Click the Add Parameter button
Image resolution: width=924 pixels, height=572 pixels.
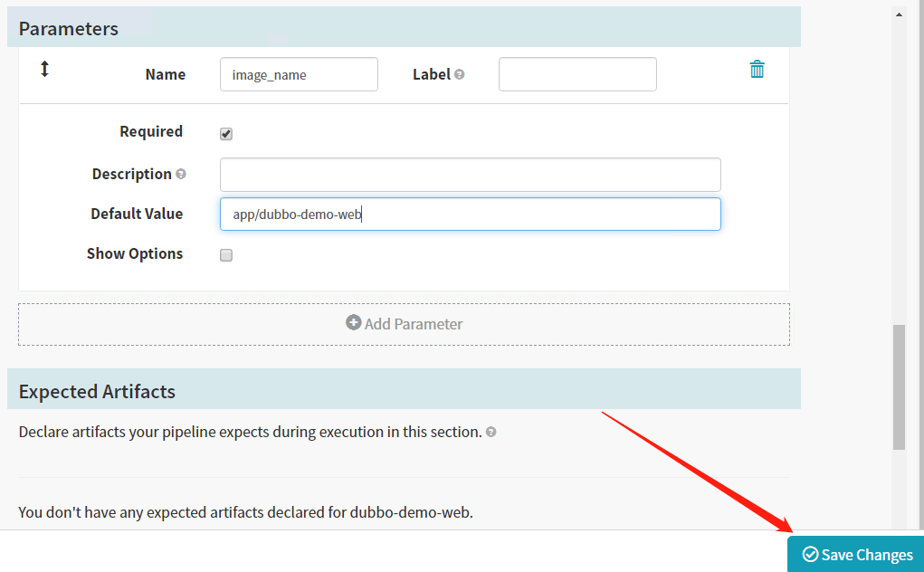[x=404, y=324]
